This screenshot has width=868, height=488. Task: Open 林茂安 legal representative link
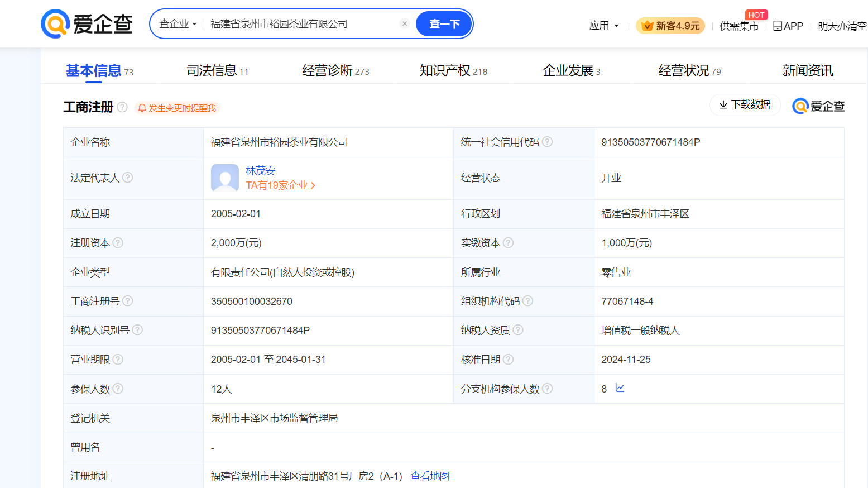(x=260, y=171)
